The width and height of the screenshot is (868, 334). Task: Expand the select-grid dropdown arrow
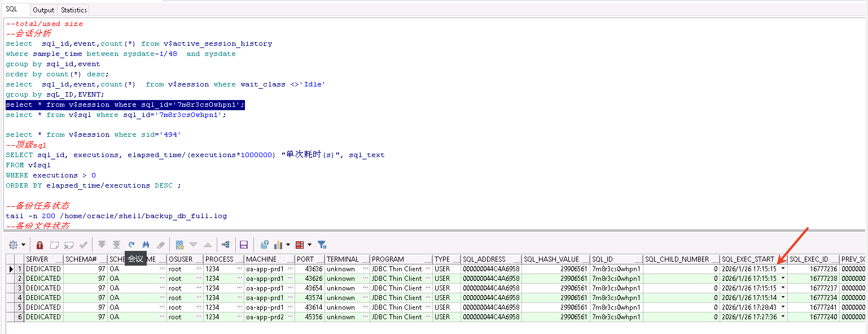tap(23, 245)
